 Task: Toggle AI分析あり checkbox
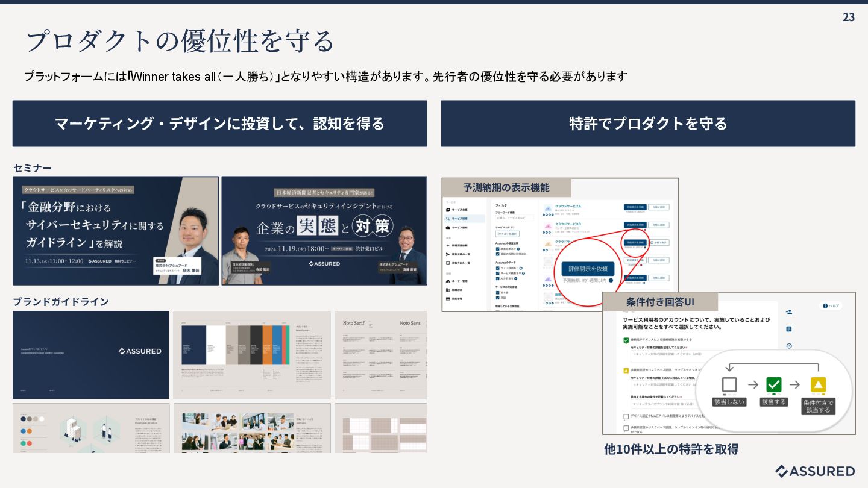pyautogui.click(x=498, y=278)
